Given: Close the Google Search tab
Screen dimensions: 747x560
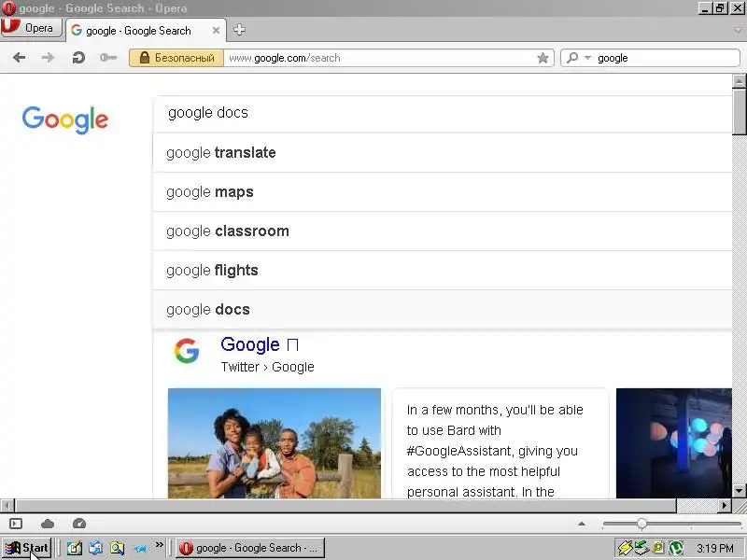Looking at the screenshot, I should pos(216,31).
